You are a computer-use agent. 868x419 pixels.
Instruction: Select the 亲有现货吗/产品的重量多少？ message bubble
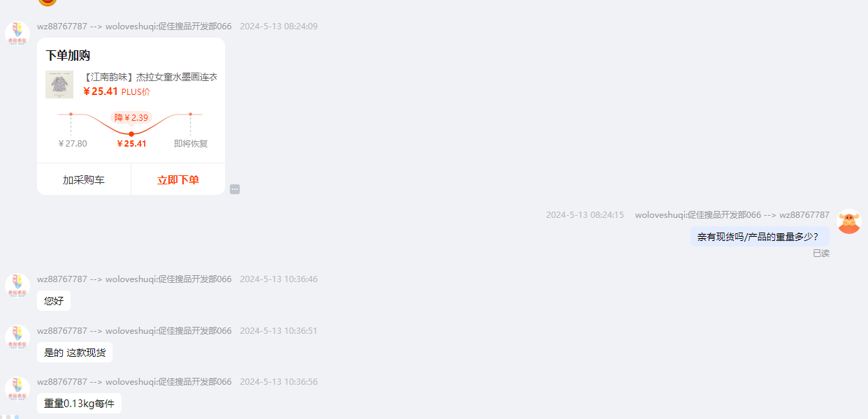(760, 237)
